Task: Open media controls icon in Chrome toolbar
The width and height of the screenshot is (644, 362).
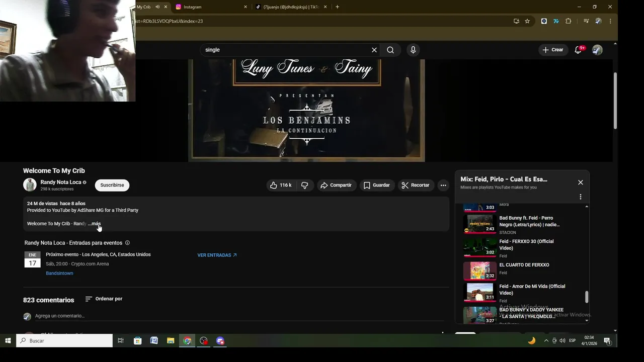Action: pos(586,21)
